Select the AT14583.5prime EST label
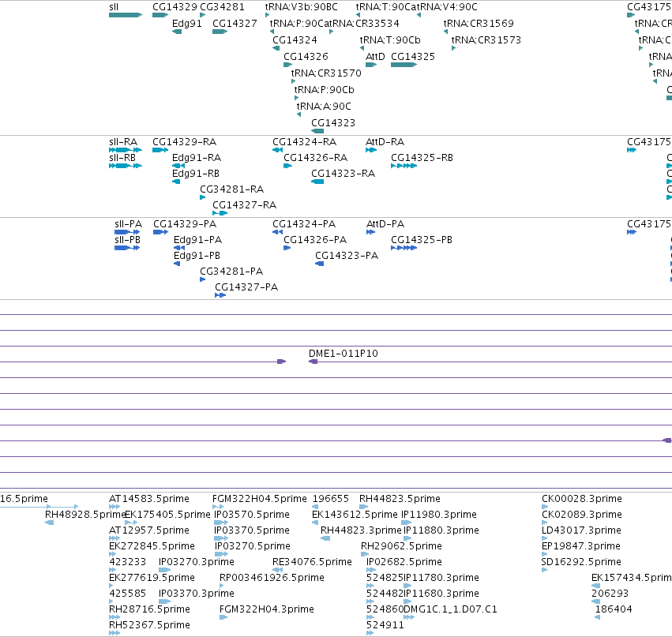This screenshot has height=637, width=672. (x=149, y=499)
